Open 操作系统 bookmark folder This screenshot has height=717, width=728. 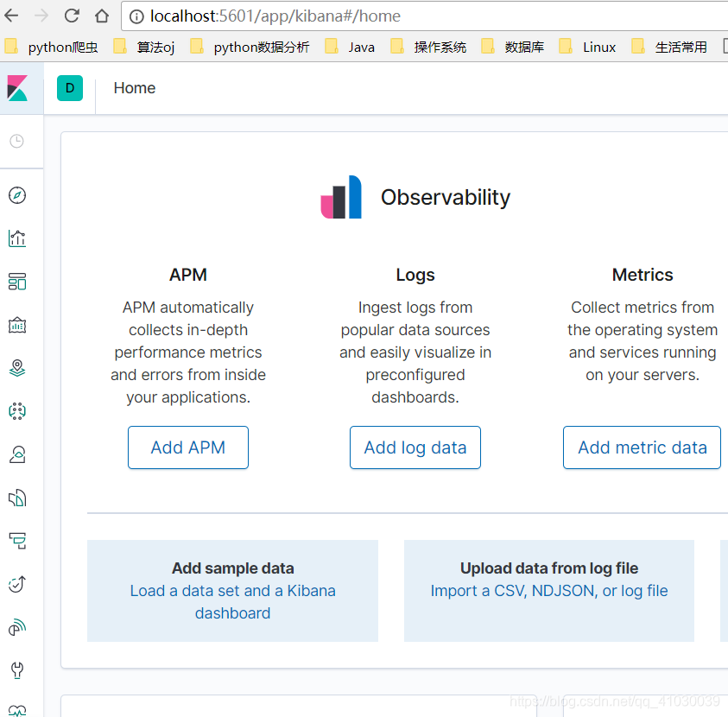(428, 47)
